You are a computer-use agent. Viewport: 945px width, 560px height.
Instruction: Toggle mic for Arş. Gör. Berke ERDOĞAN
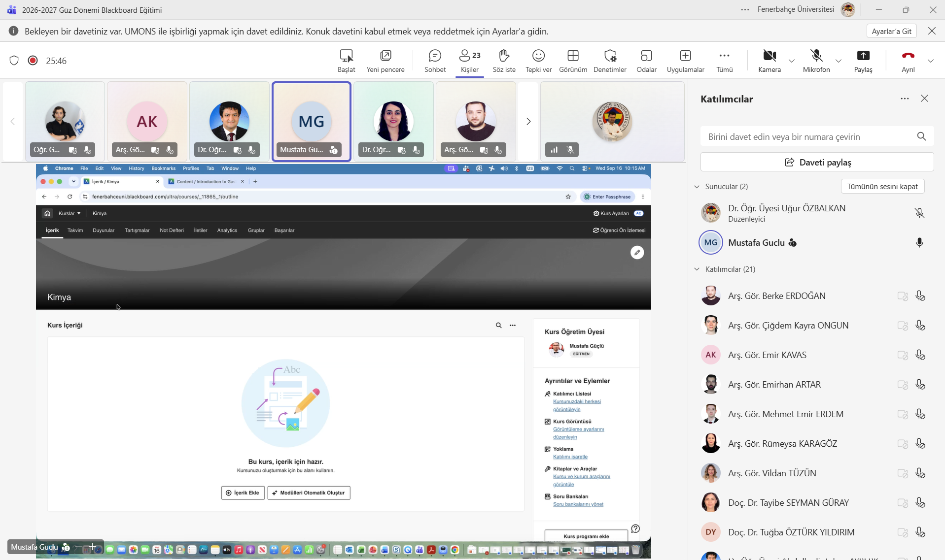(920, 296)
